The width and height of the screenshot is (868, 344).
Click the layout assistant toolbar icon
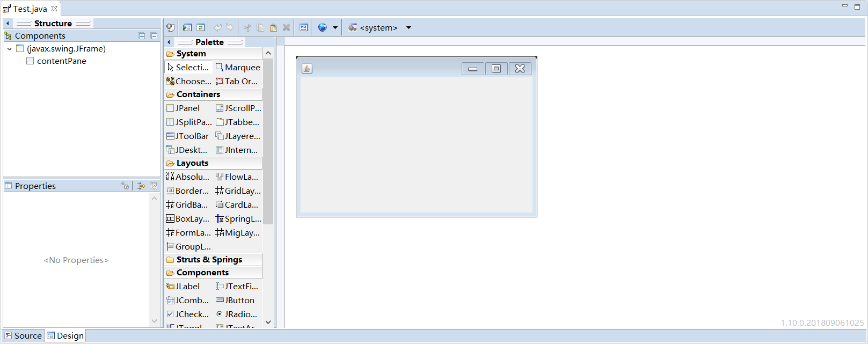pos(303,27)
